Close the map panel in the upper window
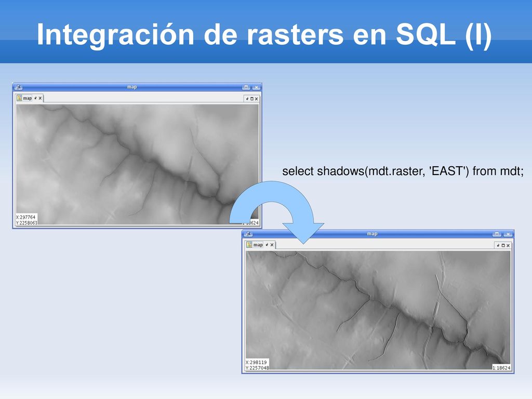Image resolution: width=532 pixels, height=399 pixels. click(x=257, y=99)
